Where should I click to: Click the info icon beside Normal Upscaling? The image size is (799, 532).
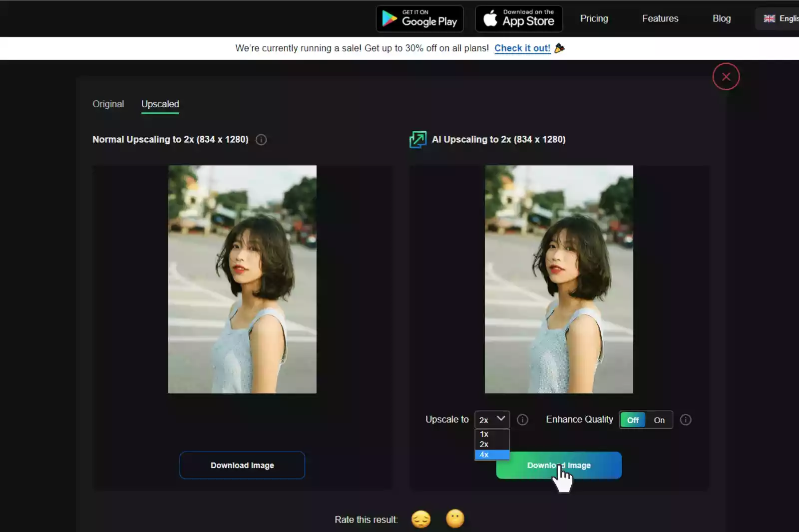click(261, 140)
